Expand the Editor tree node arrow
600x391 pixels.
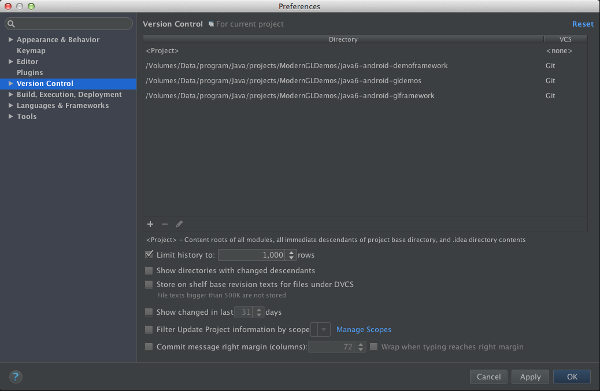[11, 61]
